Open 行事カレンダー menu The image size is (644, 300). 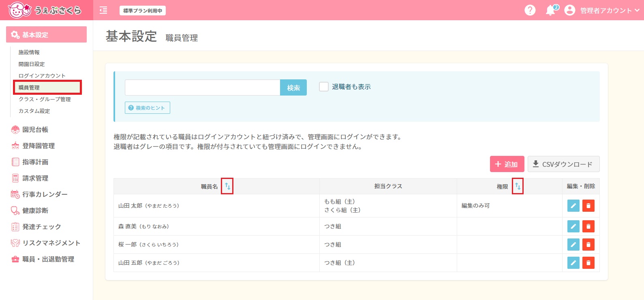(x=45, y=194)
